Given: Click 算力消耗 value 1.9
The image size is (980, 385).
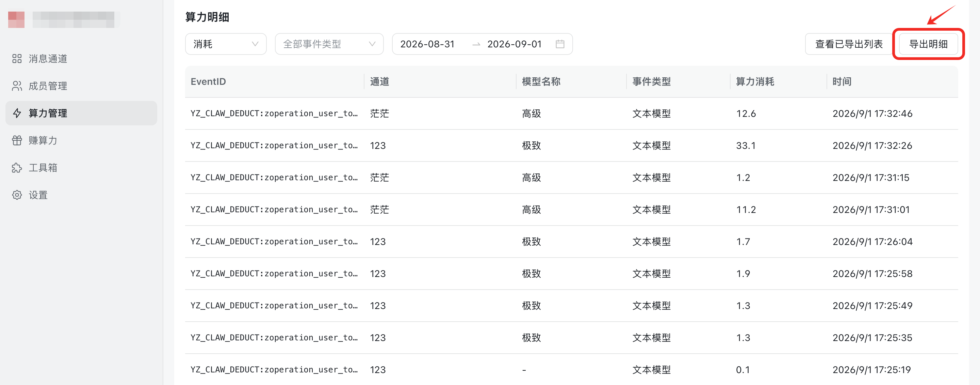Looking at the screenshot, I should pos(743,274).
